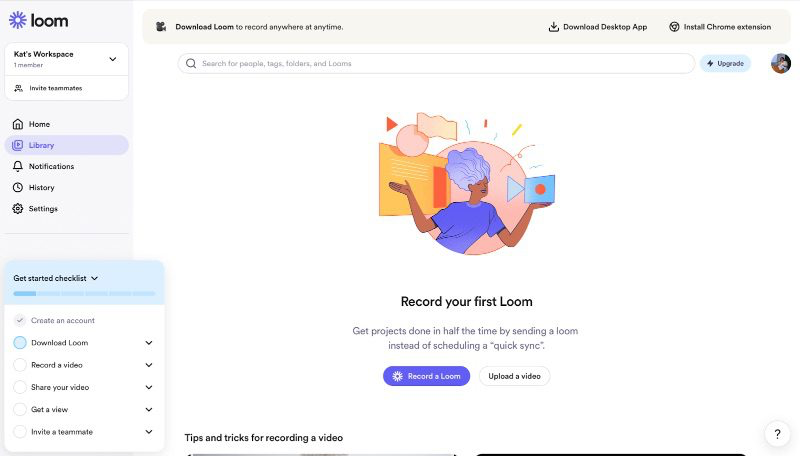Click the help question mark icon
The image size is (800, 456).
point(777,434)
